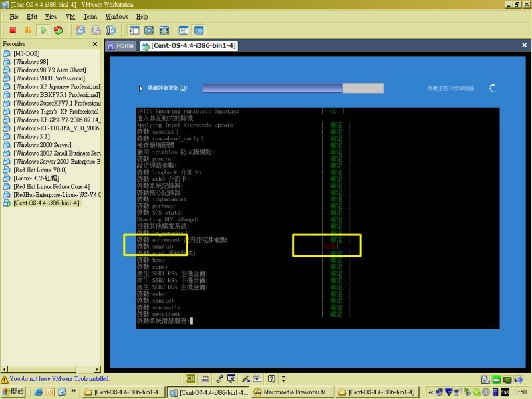Switch to VMware Workstation taskbar button
This screenshot has height=399, width=532.
point(209,392)
